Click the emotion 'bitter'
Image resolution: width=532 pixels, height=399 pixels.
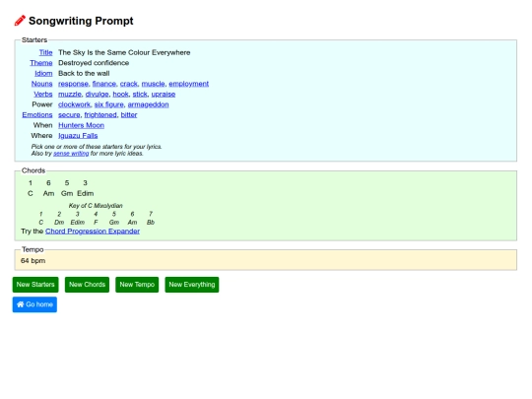coord(129,114)
